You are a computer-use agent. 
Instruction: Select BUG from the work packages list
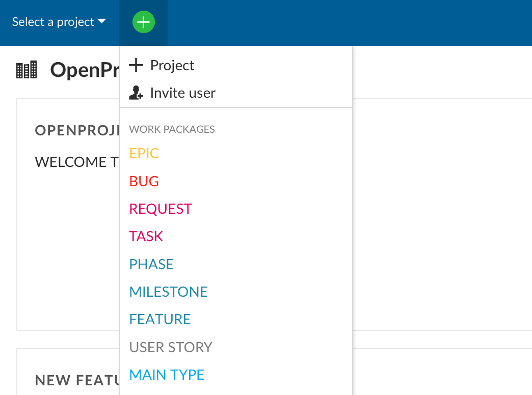tap(144, 181)
